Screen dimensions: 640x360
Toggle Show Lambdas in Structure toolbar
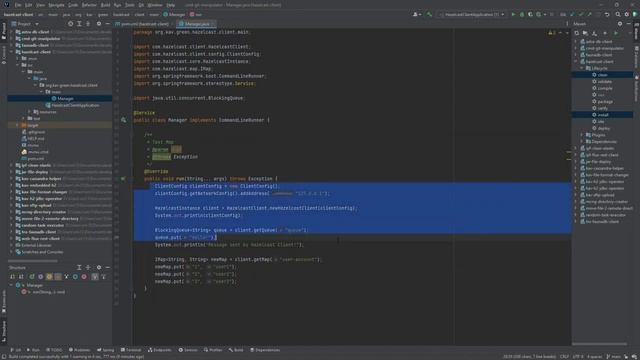click(84, 276)
